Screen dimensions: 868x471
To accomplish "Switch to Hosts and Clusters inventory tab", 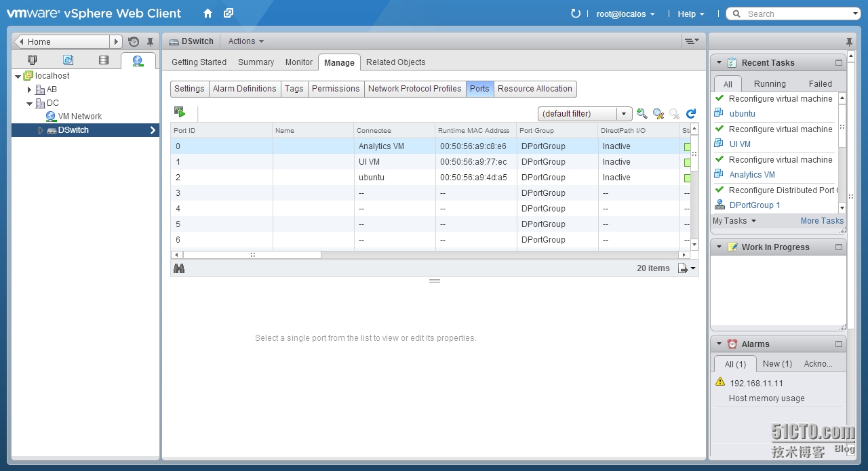I will click(x=32, y=60).
